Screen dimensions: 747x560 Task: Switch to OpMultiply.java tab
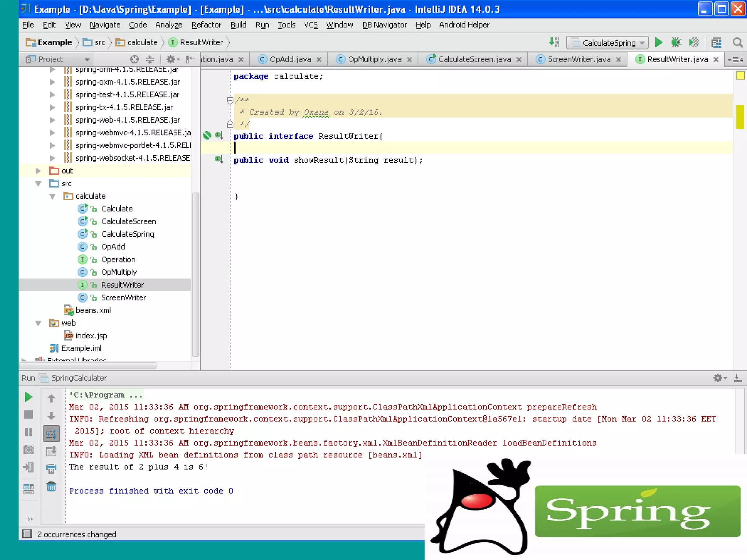tap(374, 59)
